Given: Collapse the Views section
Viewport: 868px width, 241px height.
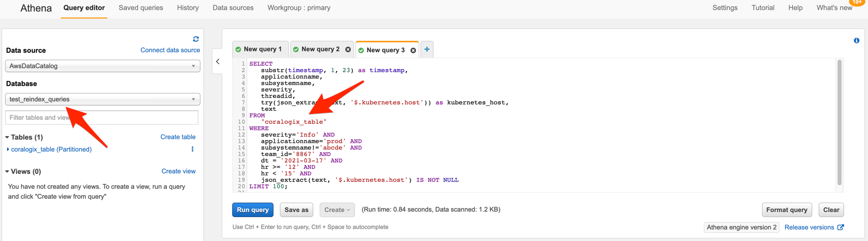Looking at the screenshot, I should (7, 171).
